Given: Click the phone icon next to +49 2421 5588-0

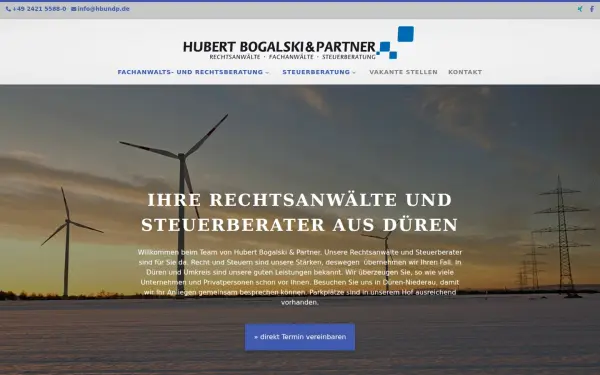Looking at the screenshot, I should (x=8, y=9).
